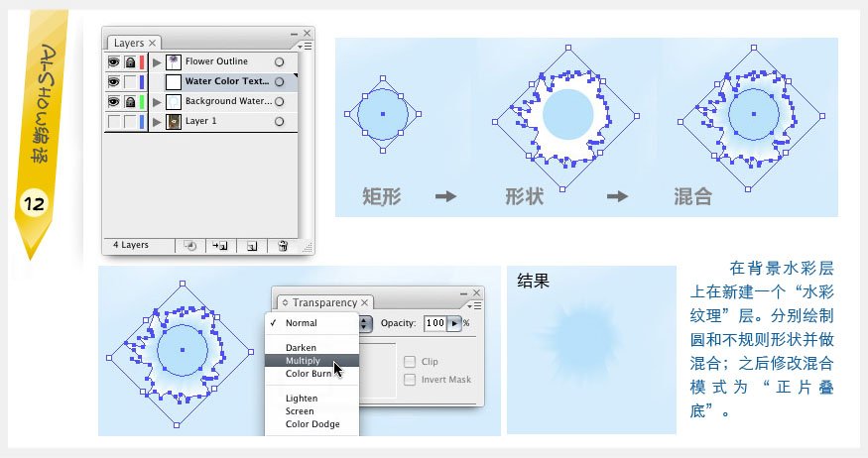Choose Normal blending mode

pos(312,323)
